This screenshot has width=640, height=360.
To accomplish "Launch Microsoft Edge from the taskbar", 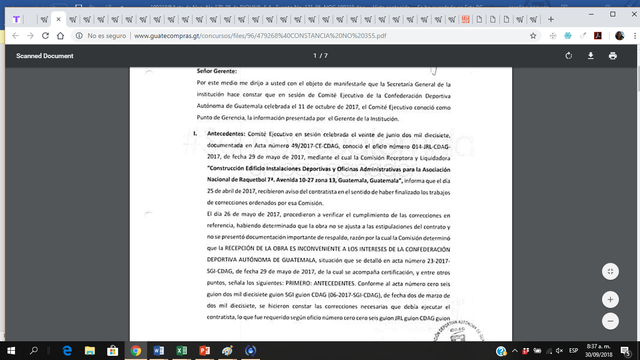I will tap(67, 351).
